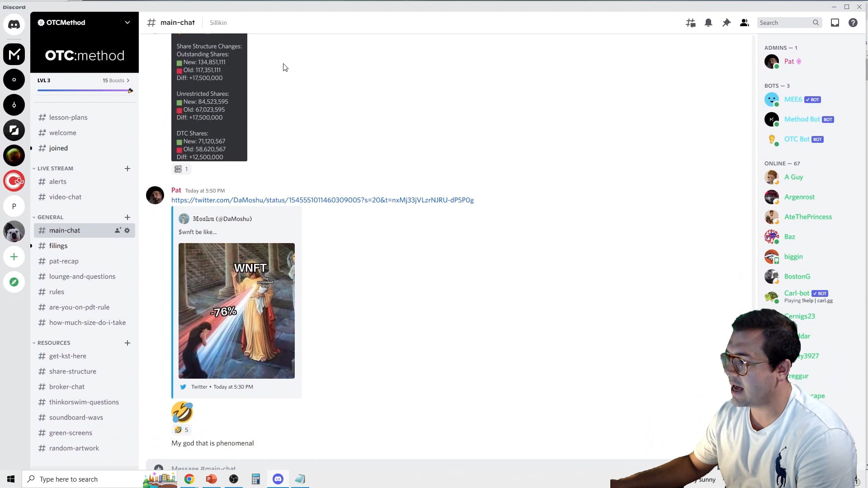Image resolution: width=868 pixels, height=488 pixels.
Task: Open the P letter server icon
Action: (x=14, y=206)
